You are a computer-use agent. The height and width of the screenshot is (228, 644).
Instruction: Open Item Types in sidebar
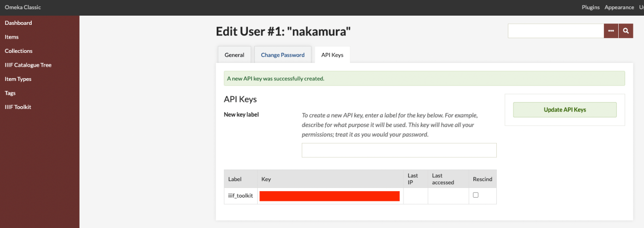click(x=18, y=79)
